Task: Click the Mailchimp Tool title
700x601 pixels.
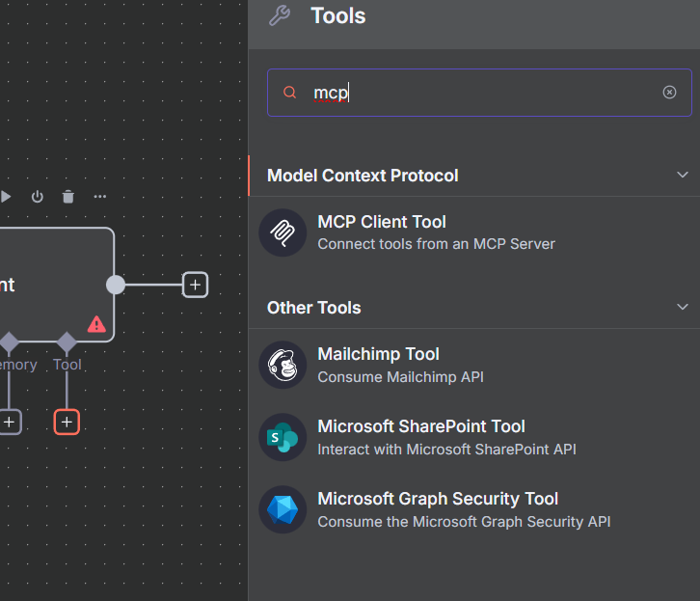Action: (378, 354)
